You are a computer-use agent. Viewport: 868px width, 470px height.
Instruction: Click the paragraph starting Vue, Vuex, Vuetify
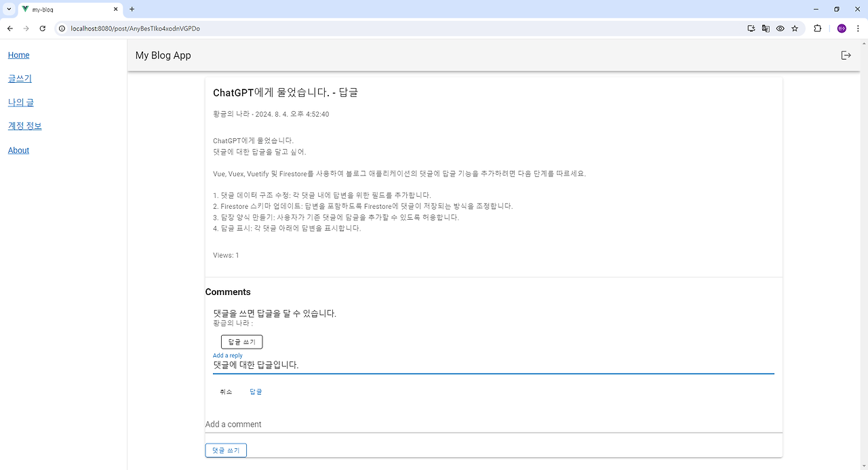click(x=399, y=174)
